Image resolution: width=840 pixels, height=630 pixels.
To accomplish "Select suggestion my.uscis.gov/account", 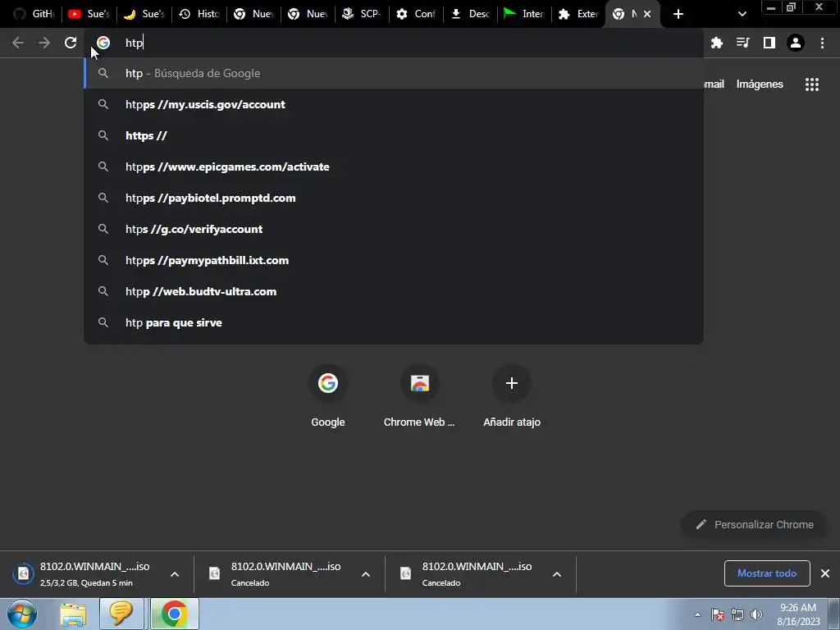I will pos(394,104).
